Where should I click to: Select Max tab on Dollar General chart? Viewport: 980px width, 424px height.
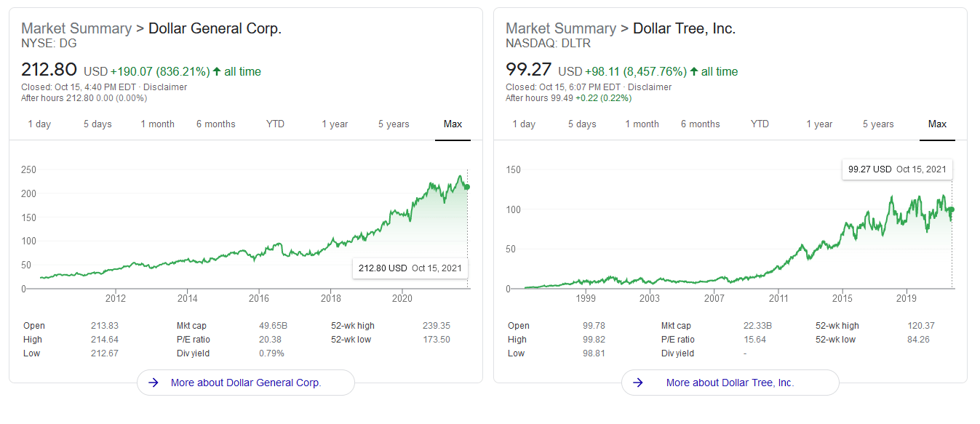453,124
